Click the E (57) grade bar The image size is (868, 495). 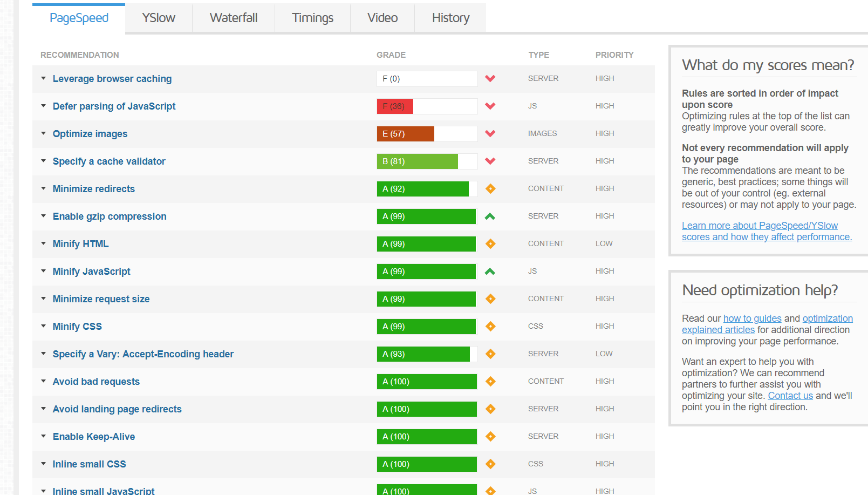pyautogui.click(x=427, y=134)
